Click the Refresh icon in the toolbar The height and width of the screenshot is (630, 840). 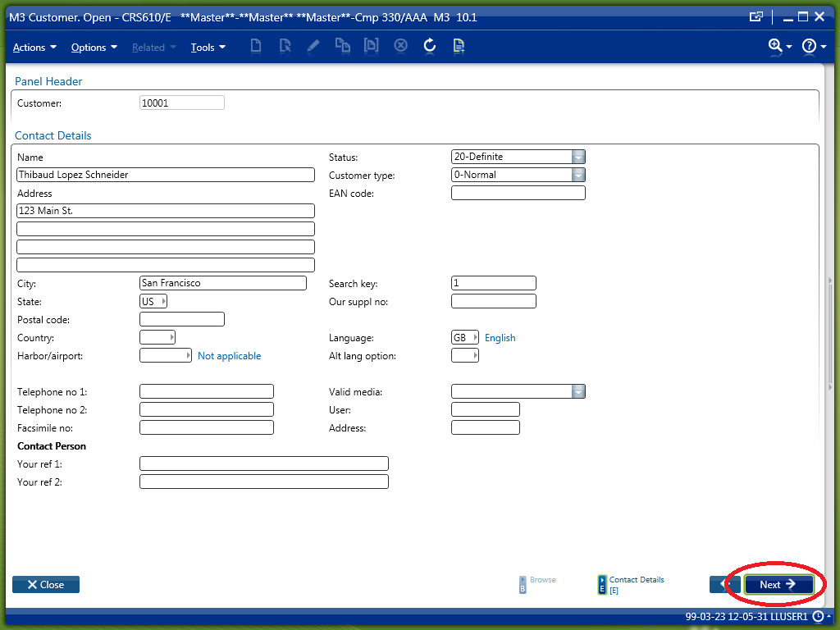pyautogui.click(x=429, y=46)
